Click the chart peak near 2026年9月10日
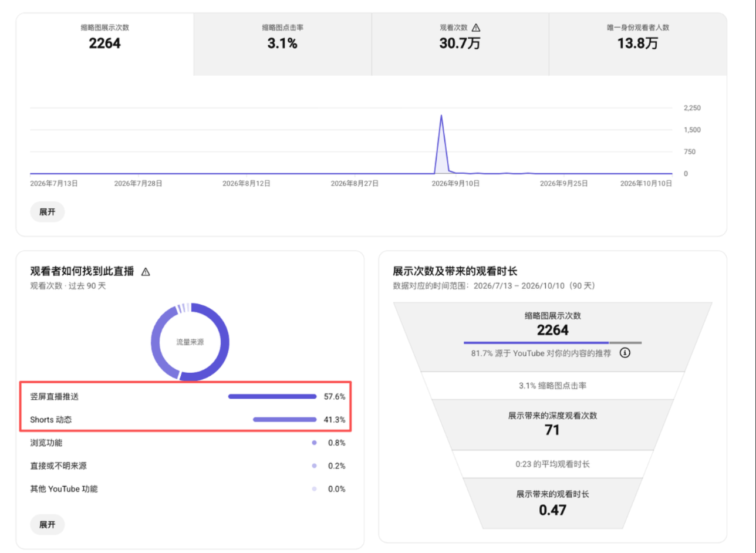The height and width of the screenshot is (553, 756). 441,116
